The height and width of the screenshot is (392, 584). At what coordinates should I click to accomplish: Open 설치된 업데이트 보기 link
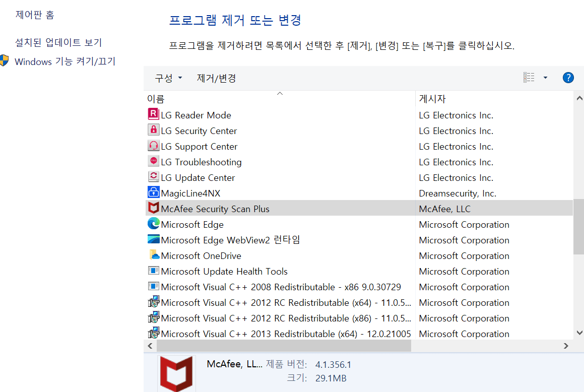coord(58,42)
